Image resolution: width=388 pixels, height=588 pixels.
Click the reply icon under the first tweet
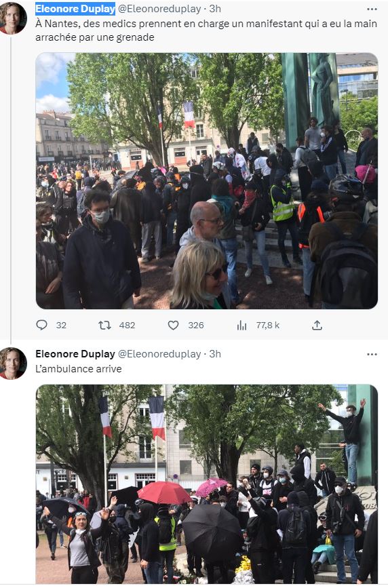[41, 325]
